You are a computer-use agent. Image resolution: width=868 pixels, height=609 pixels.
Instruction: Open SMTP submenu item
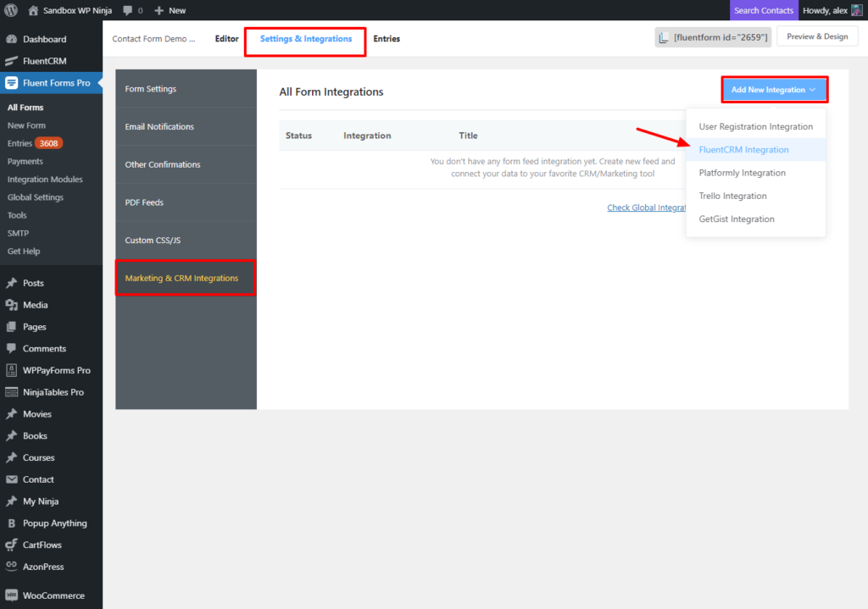point(19,234)
